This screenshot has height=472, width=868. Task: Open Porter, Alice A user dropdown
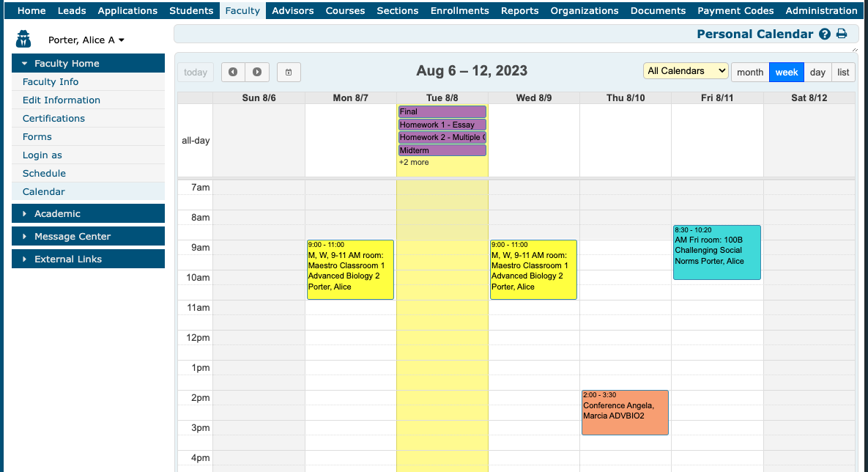click(86, 40)
